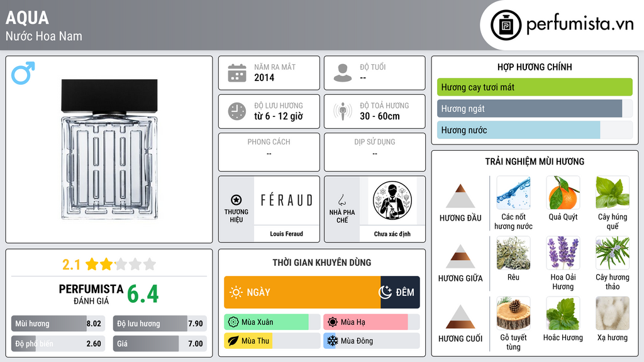644x362 pixels.
Task: Click the dark Đêm usage segment
Action: 400,292
